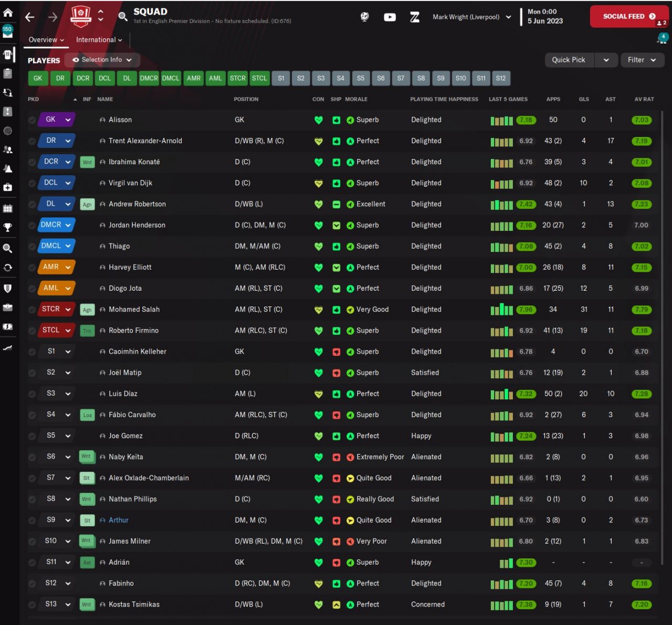The image size is (672, 625).
Task: Sort players by the AV RAT column header
Action: (644, 99)
